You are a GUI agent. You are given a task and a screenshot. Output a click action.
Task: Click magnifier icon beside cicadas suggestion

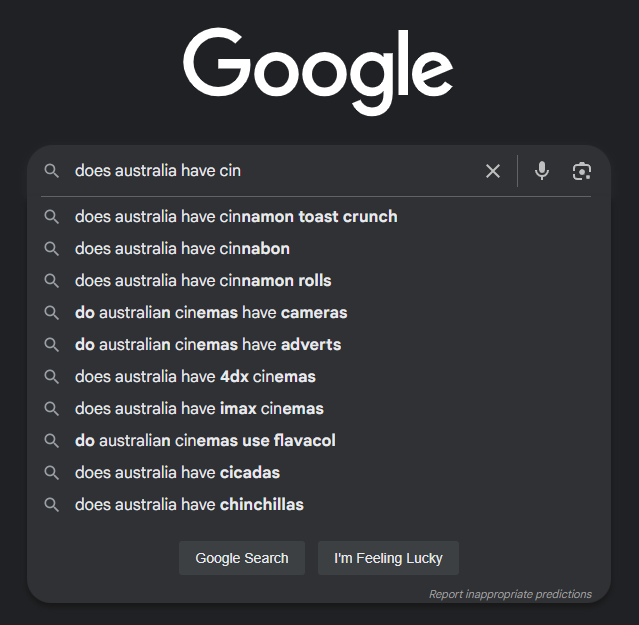[x=52, y=473]
